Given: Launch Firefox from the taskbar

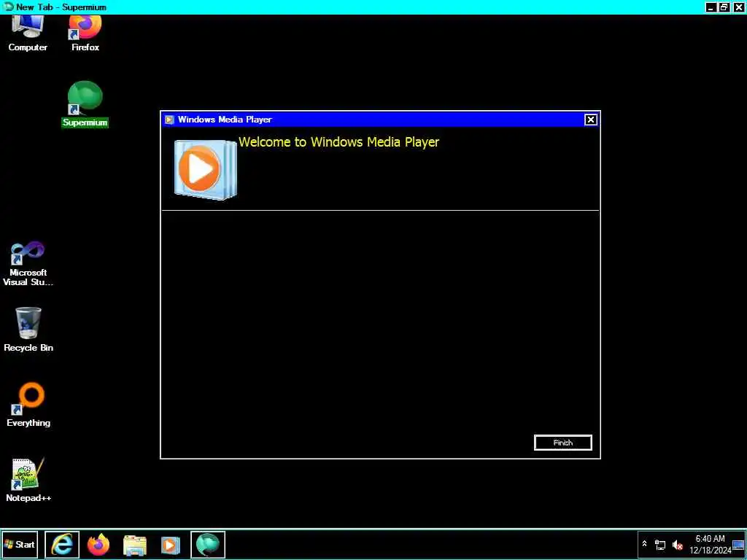Looking at the screenshot, I should [x=98, y=544].
